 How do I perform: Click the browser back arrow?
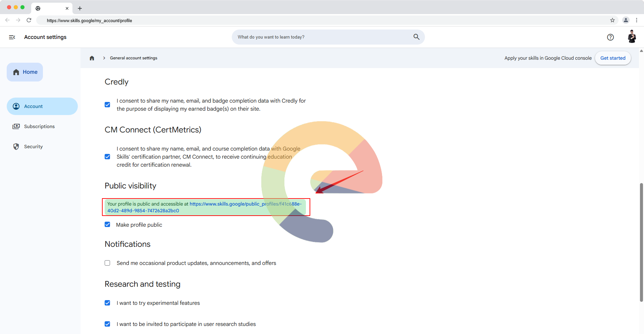(7, 20)
